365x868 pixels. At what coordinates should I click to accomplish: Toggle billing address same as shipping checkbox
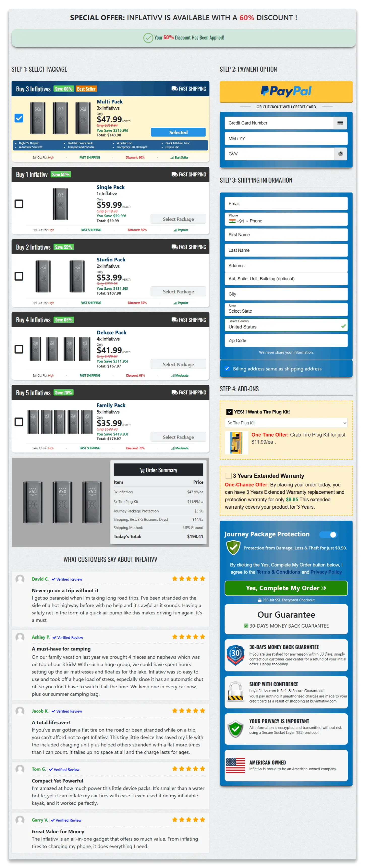227,369
